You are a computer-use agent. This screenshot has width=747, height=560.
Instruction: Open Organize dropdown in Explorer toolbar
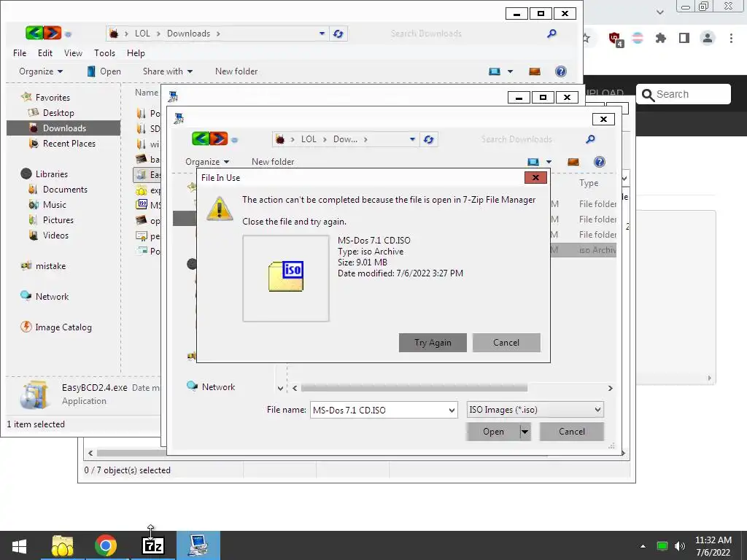[41, 71]
